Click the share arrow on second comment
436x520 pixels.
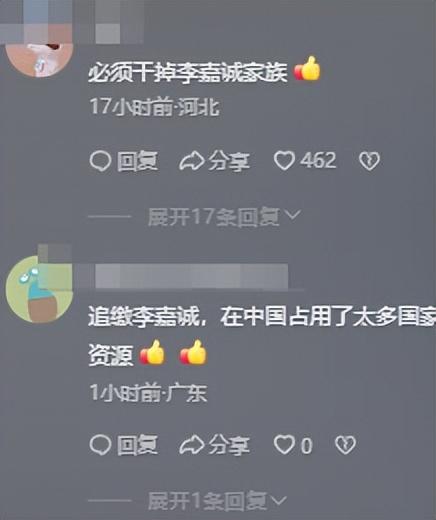click(192, 445)
